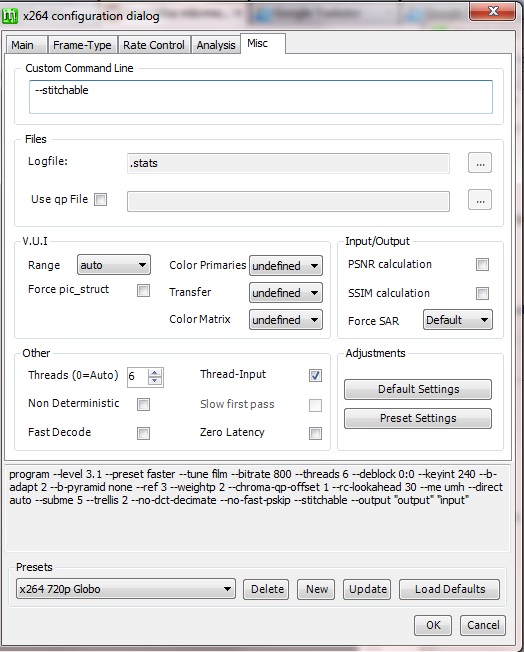Click the Logfile .stats path field
Viewport: 524px width, 652px height.
(288, 163)
